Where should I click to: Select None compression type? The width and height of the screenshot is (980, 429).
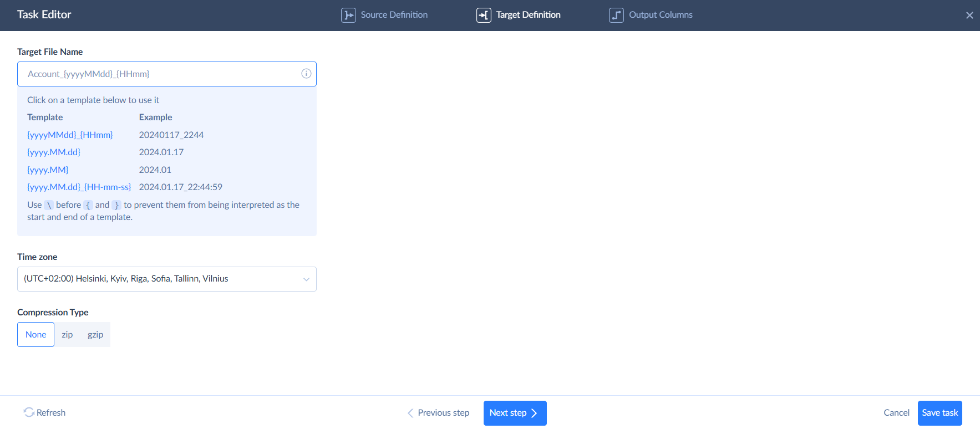tap(35, 335)
